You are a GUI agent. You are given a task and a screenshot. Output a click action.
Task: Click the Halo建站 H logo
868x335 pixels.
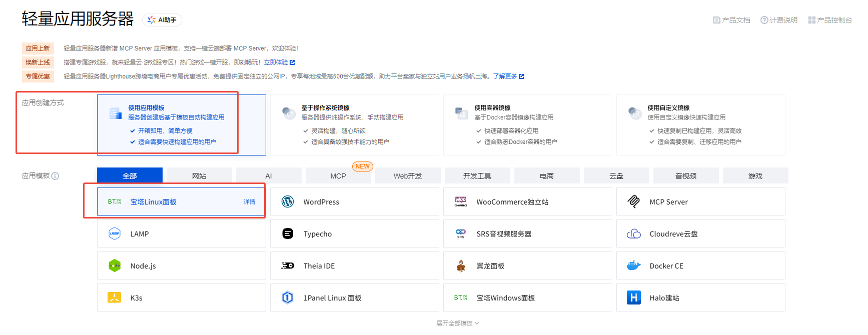click(634, 297)
